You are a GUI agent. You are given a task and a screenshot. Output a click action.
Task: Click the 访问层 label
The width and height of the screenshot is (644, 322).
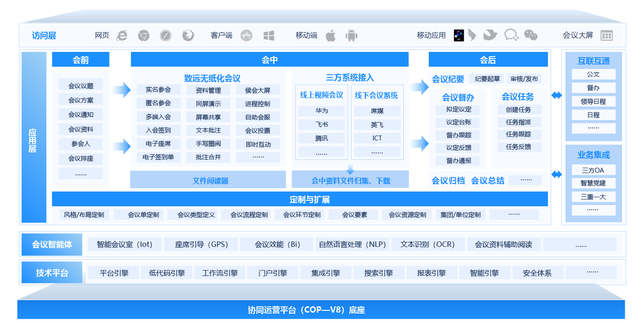click(x=44, y=35)
